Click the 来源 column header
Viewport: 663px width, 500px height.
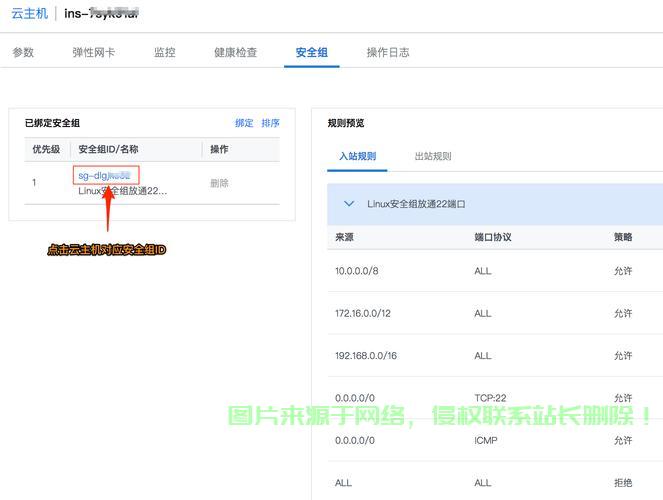click(x=344, y=237)
